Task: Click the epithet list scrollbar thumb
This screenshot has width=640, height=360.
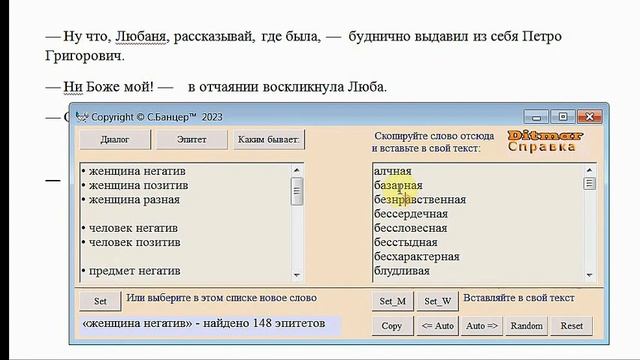Action: (x=589, y=183)
